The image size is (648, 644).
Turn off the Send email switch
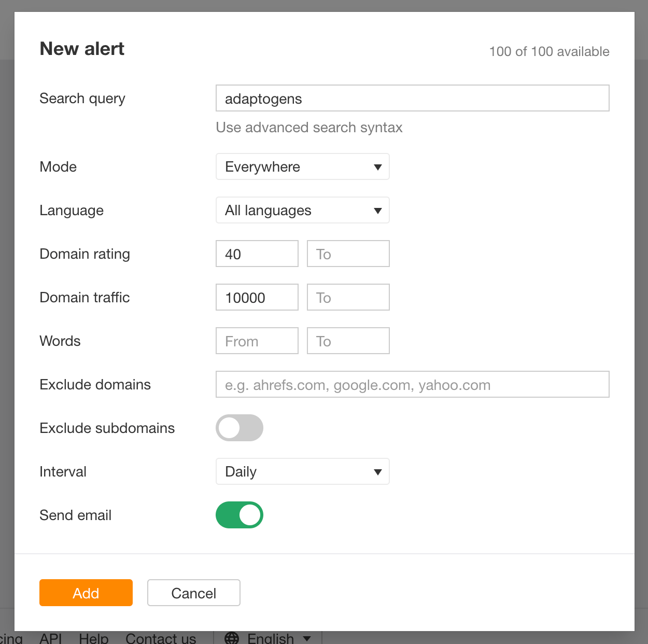click(x=239, y=515)
